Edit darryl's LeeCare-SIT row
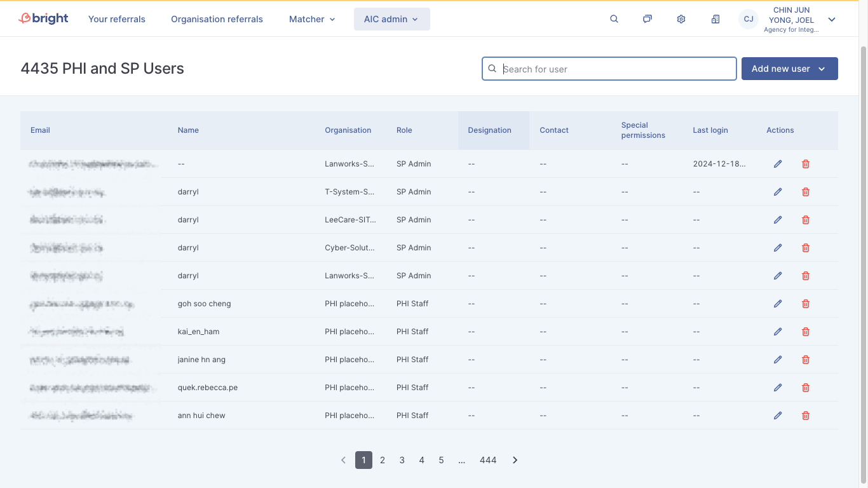 coord(778,220)
